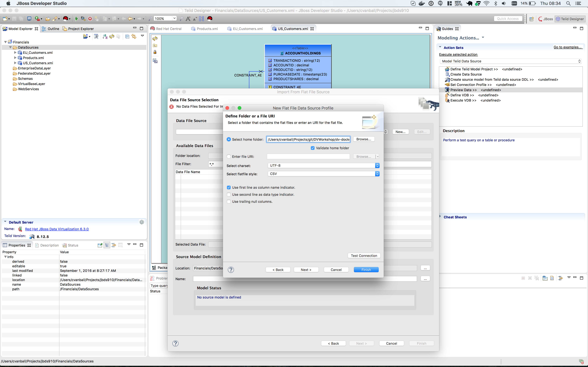Check Use trailing null columns option

point(229,202)
